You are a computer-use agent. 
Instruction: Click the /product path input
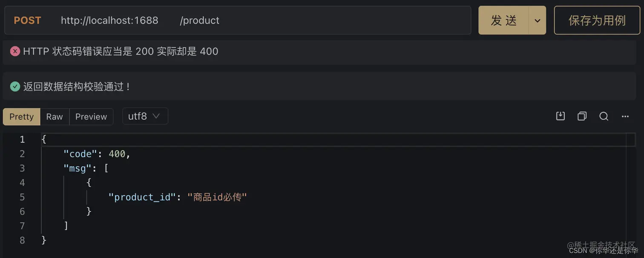coord(200,20)
